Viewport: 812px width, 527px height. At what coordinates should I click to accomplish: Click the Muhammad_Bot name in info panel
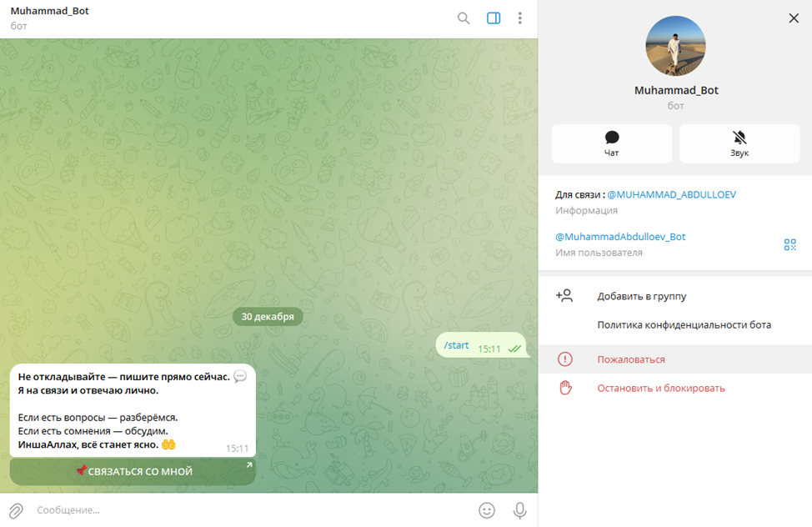click(x=676, y=90)
